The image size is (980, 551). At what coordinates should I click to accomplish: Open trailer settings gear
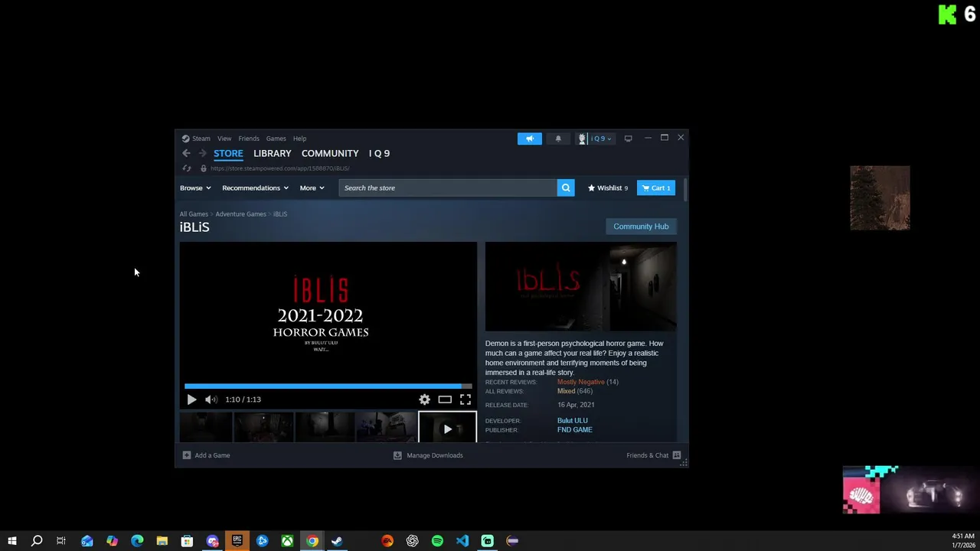pyautogui.click(x=424, y=399)
